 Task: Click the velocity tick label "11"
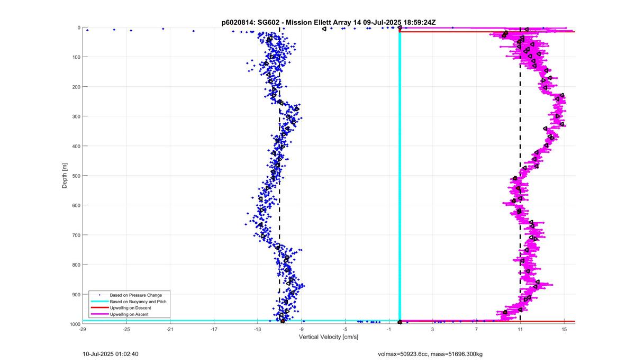(x=520, y=329)
